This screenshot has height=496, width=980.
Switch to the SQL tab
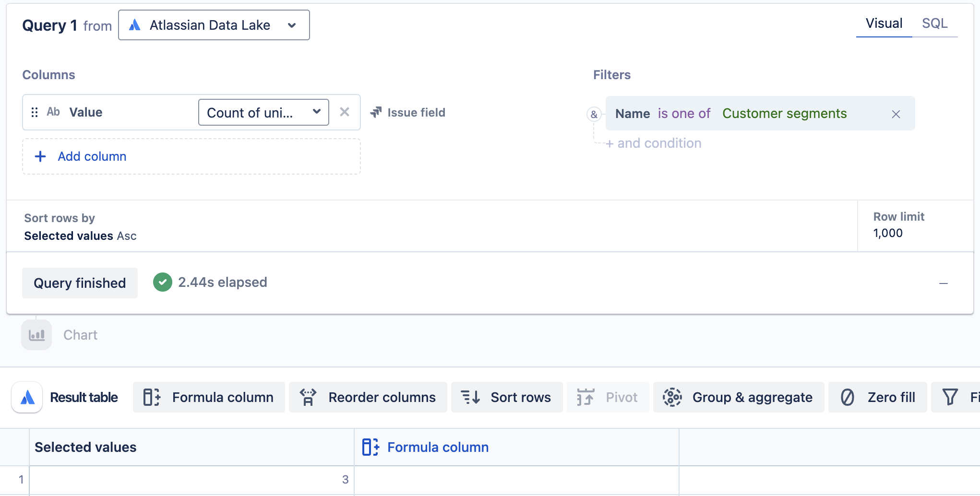[x=934, y=24]
